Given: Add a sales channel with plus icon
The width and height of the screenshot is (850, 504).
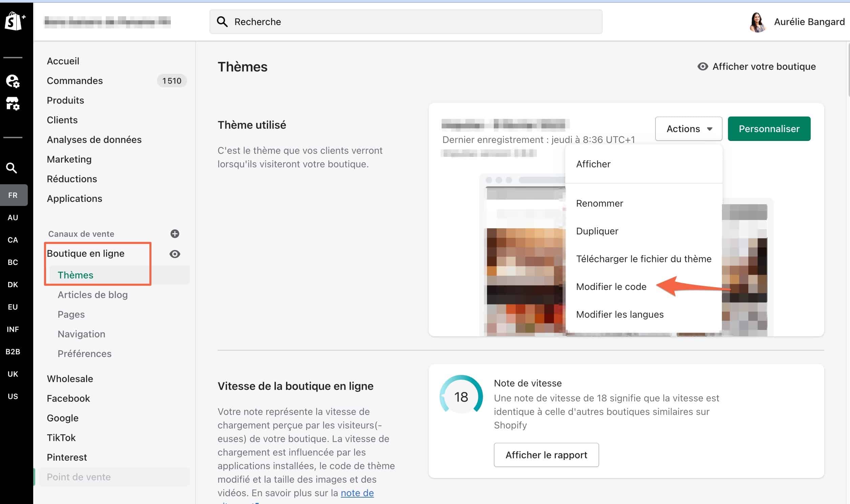Looking at the screenshot, I should (175, 234).
